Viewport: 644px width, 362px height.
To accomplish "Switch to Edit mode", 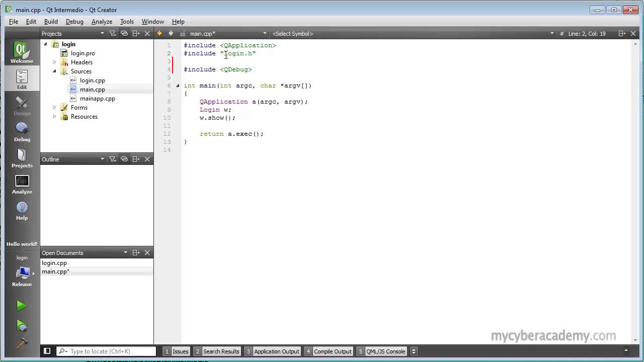I will [22, 79].
